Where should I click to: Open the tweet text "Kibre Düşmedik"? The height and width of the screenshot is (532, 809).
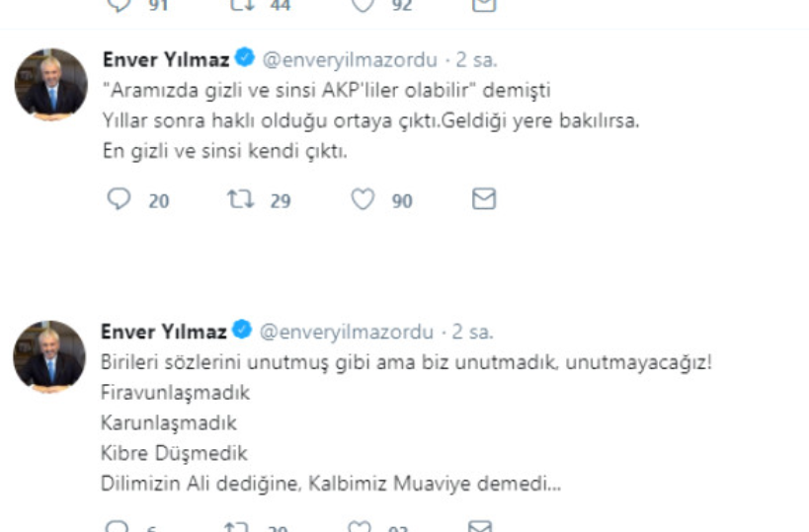tap(174, 453)
